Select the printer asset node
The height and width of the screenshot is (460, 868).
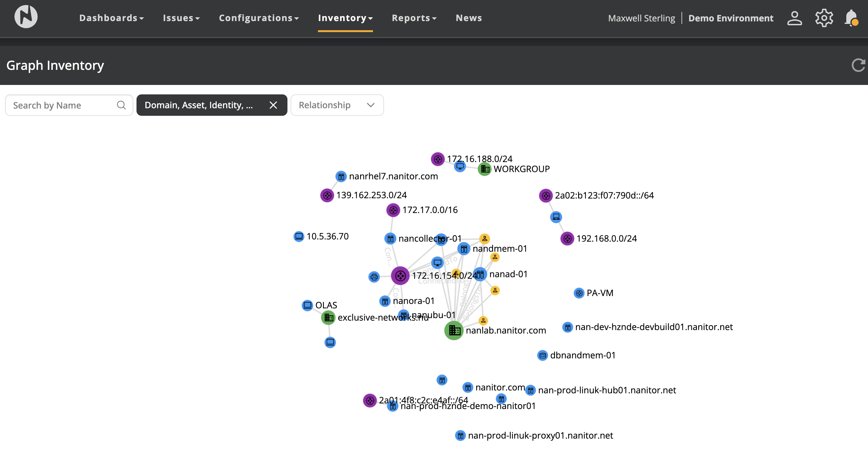tap(374, 277)
